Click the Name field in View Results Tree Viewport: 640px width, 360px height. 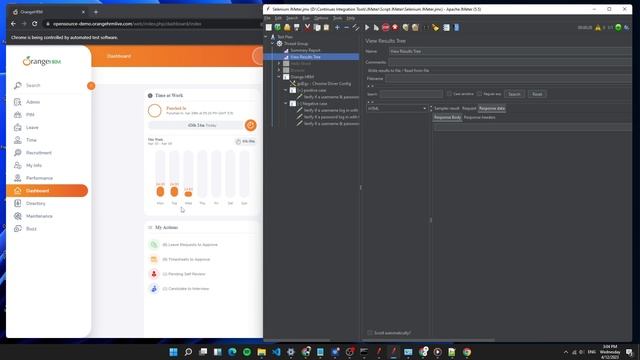510,51
